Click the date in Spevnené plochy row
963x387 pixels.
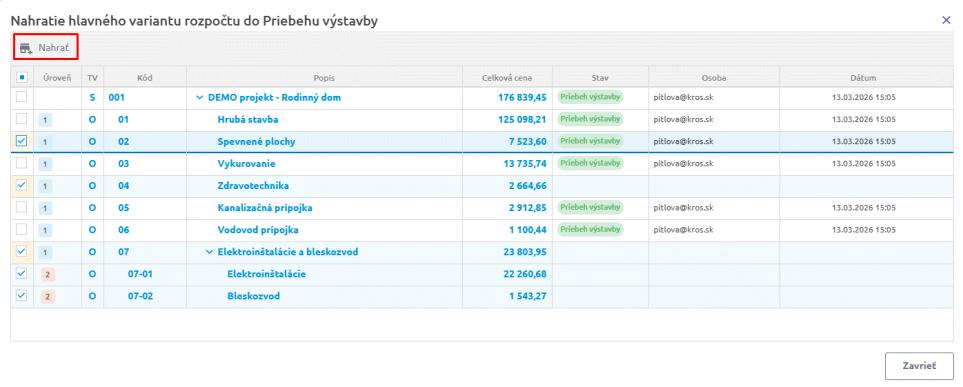pyautogui.click(x=864, y=141)
